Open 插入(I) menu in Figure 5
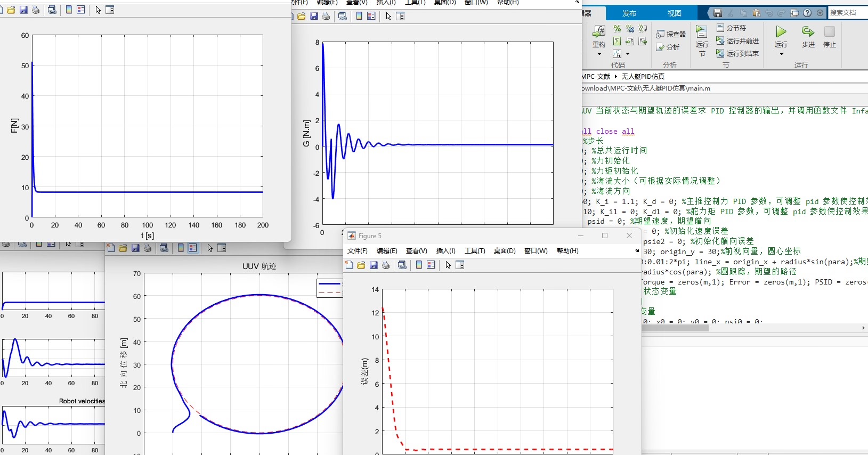This screenshot has height=455, width=868. (445, 251)
